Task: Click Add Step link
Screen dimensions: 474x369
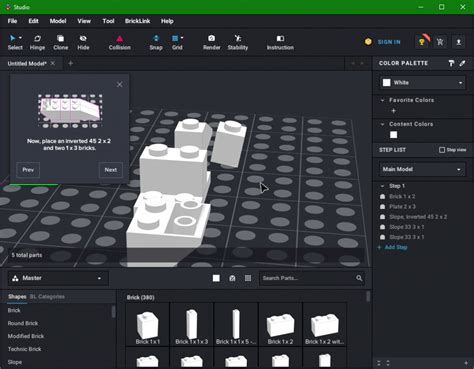Action: [x=396, y=247]
